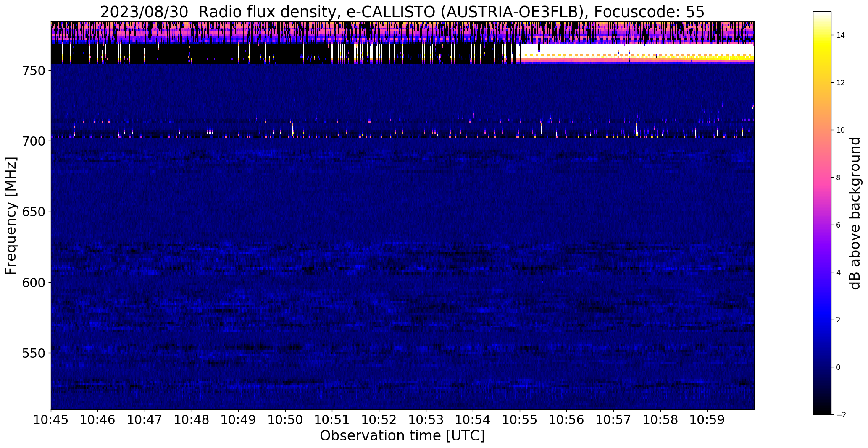This screenshot has height=448, width=868.
Task: Click the 10:53 time tick label
Action: click(x=426, y=419)
